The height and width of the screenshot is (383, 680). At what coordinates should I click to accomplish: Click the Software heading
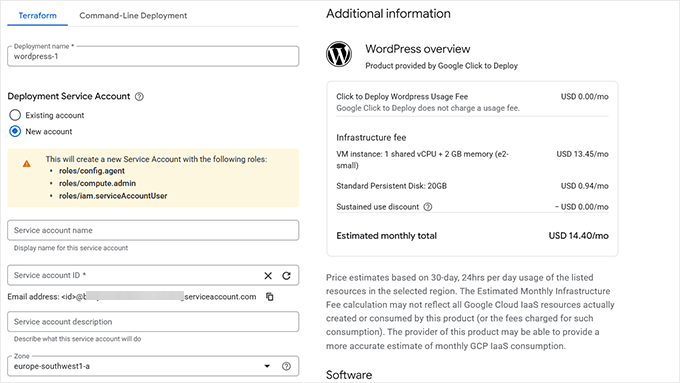(349, 375)
